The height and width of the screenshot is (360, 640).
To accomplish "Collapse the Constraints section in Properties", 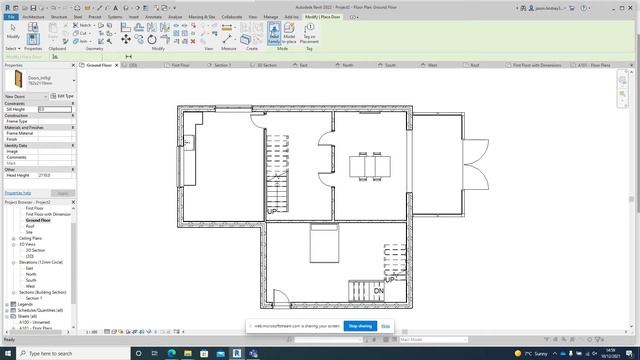I will tap(73, 104).
